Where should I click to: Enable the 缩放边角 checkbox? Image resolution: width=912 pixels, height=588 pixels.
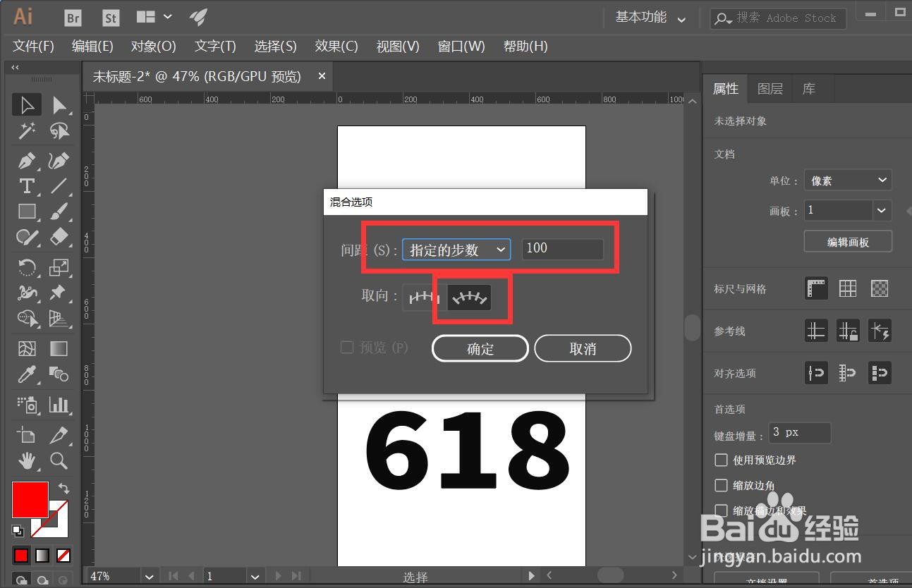pyautogui.click(x=721, y=485)
